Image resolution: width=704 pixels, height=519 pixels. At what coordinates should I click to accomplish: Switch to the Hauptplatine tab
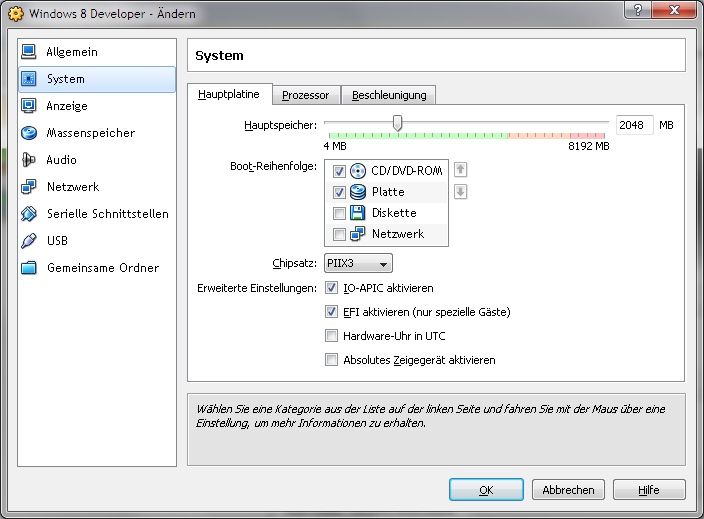[229, 94]
